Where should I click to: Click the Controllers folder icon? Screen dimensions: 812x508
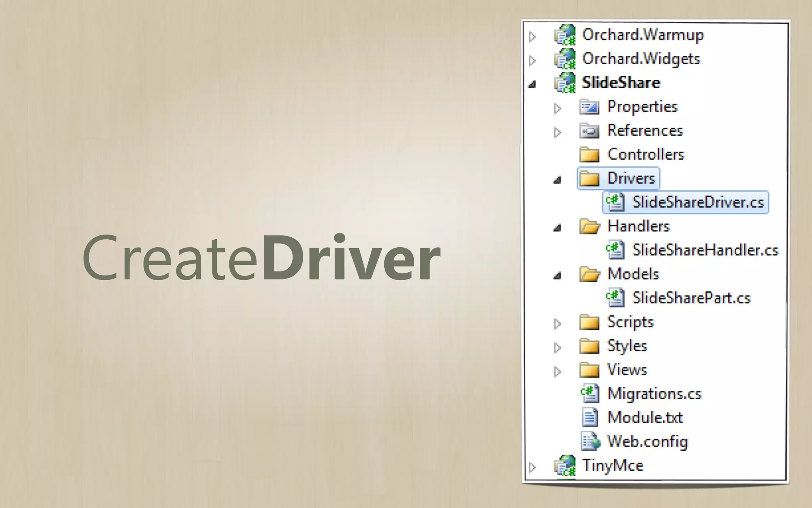(589, 154)
